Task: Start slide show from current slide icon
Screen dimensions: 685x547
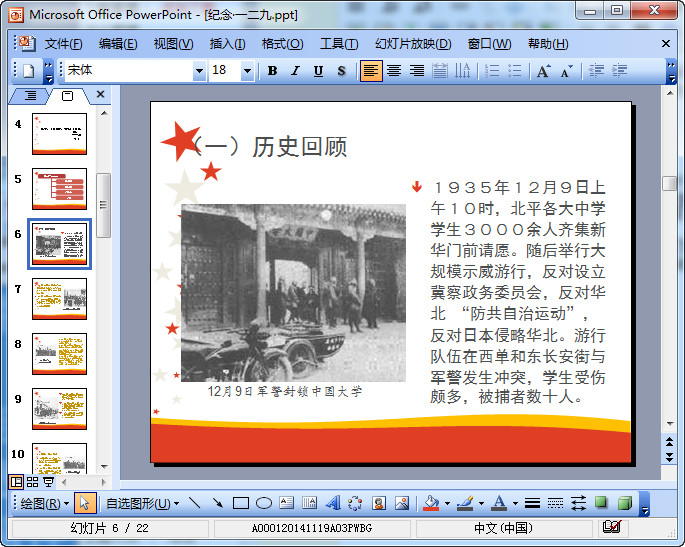Action: 48,482
